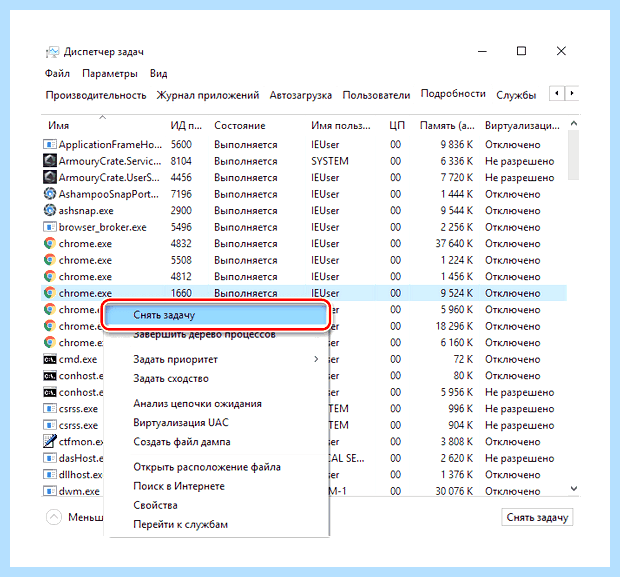Click Chrome icon in the 6 160 K row
Viewport: 620px width, 577px height.
click(49, 342)
